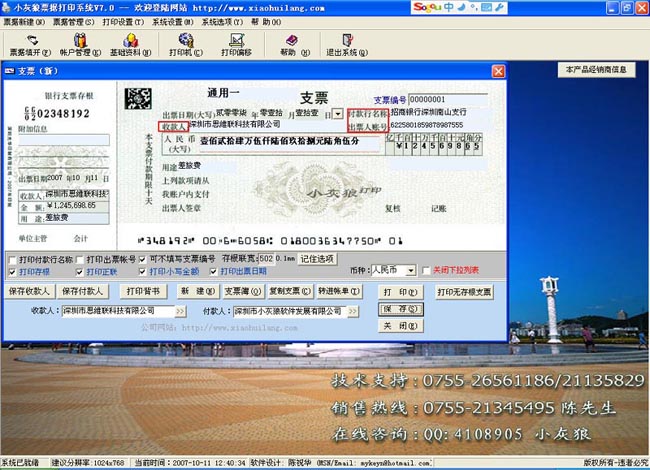
Task: Open the 帮助 help toolbar icon
Action: 290,45
